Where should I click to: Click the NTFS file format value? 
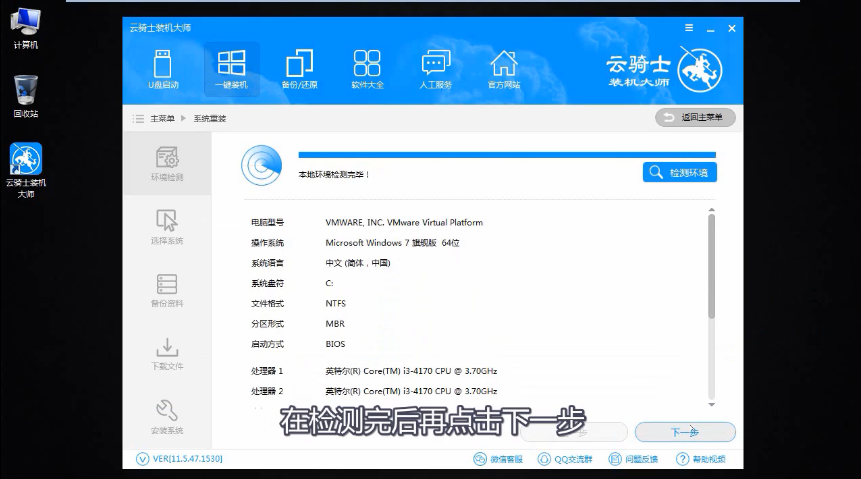336,304
